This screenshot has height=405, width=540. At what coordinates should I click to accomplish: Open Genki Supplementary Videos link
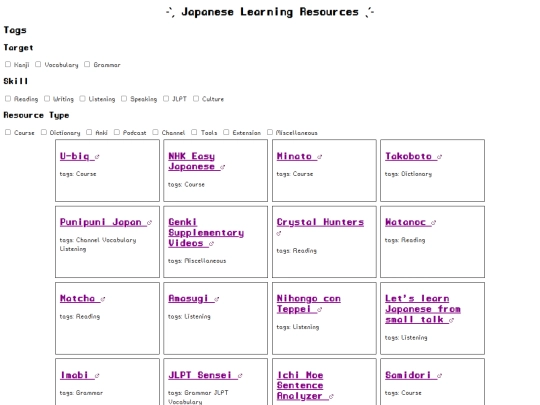pos(206,233)
